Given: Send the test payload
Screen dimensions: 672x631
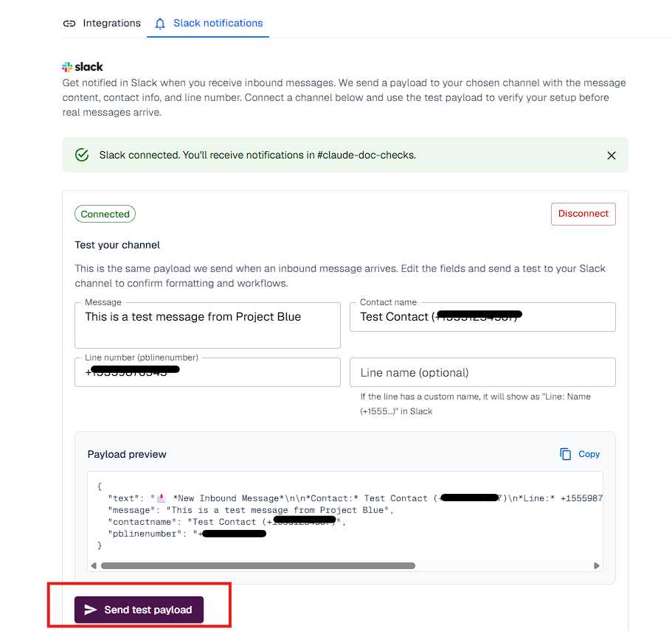Looking at the screenshot, I should pos(139,610).
